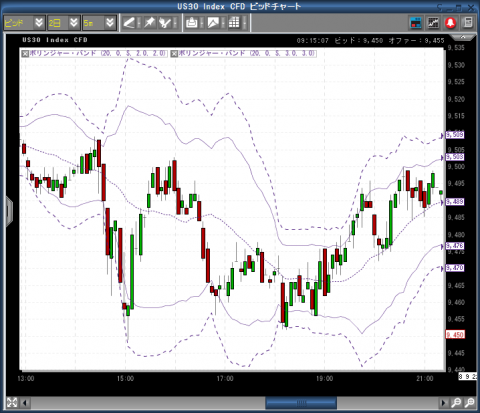Click the zoom in magnifier button

coord(456,403)
